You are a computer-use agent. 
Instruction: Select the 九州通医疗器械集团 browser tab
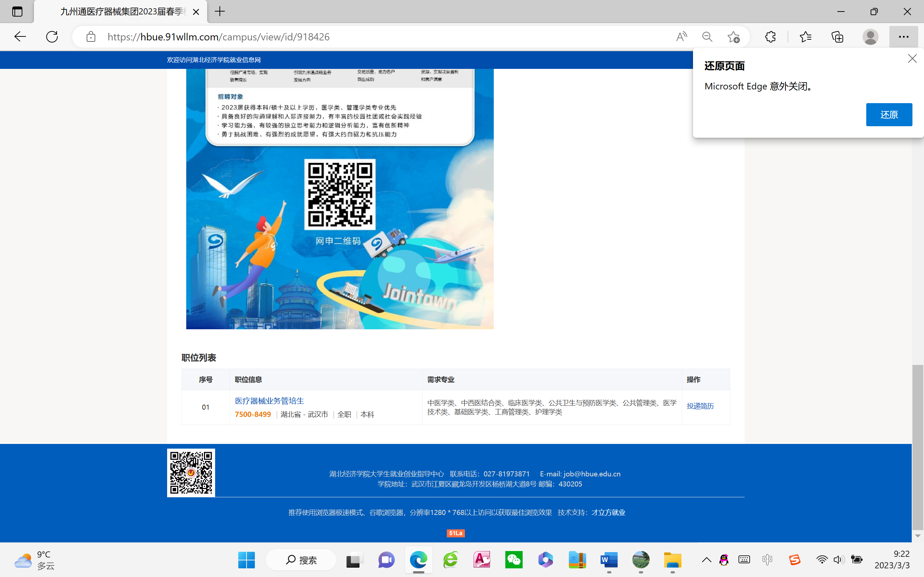tap(122, 12)
